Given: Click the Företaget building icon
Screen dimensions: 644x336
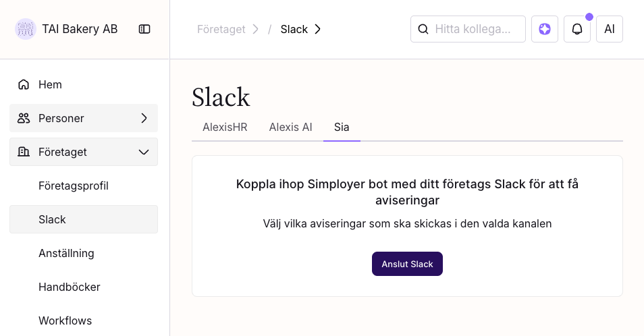Looking at the screenshot, I should pyautogui.click(x=24, y=152).
